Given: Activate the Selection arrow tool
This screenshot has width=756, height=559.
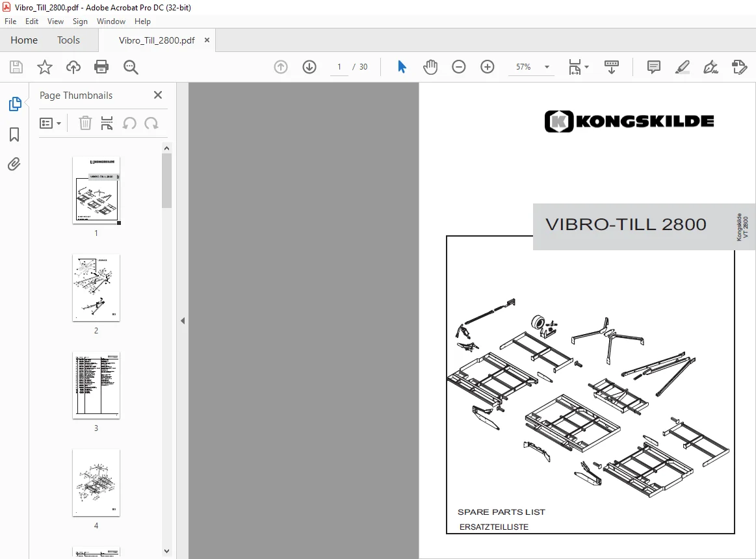Looking at the screenshot, I should pos(402,67).
